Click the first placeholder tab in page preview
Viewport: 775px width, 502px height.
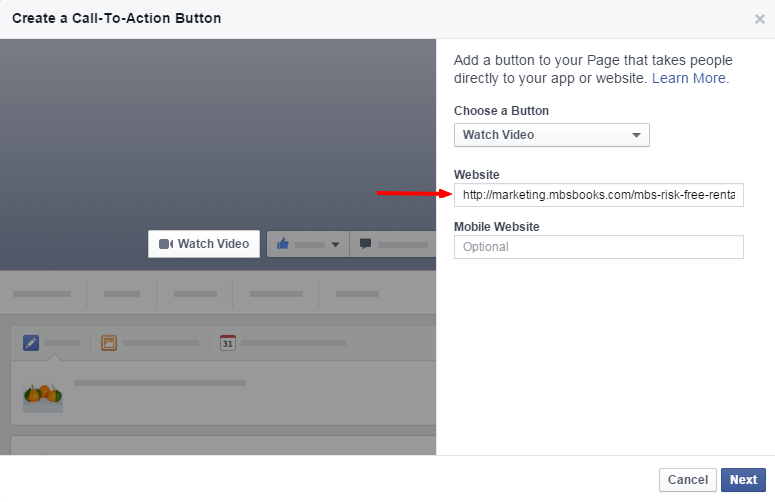[x=42, y=294]
